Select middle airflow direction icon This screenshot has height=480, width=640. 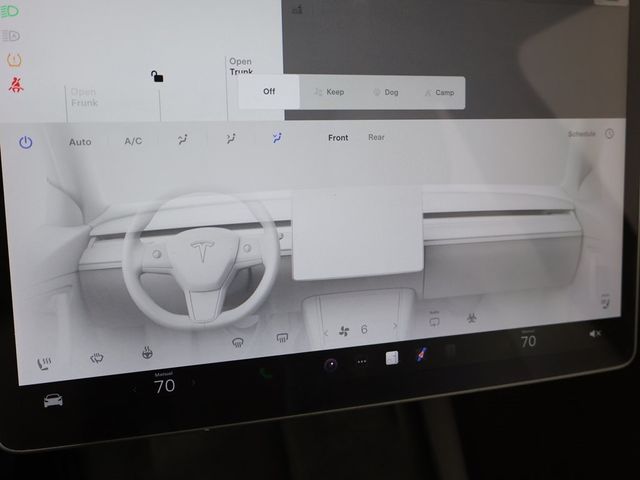pyautogui.click(x=231, y=139)
